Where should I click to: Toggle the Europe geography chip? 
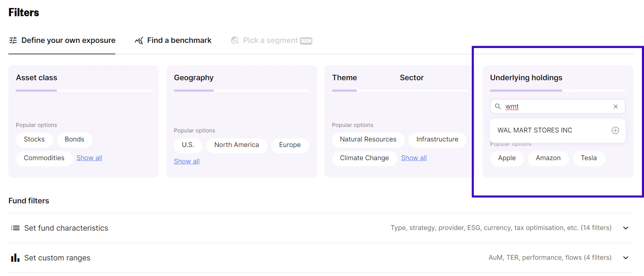tap(290, 145)
